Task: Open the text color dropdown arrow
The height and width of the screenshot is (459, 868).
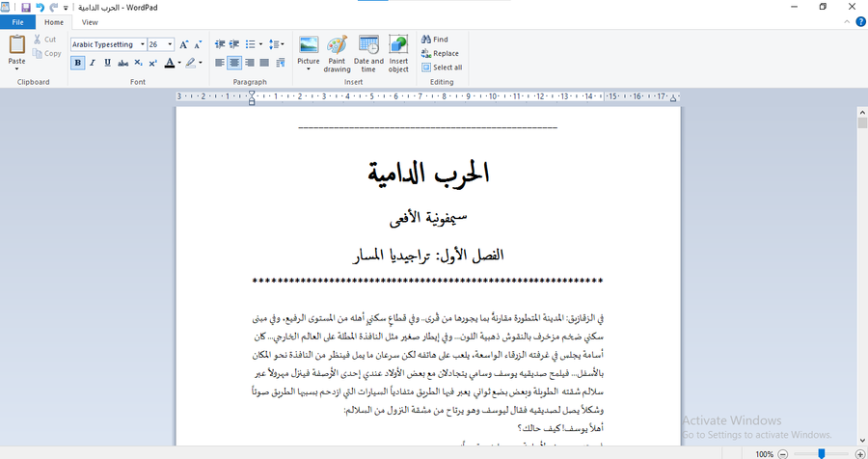Action: [x=179, y=63]
